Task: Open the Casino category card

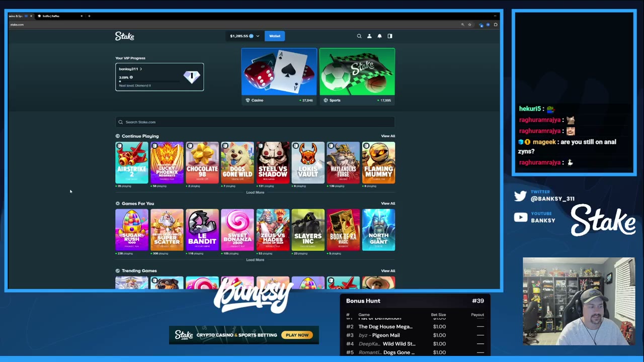Action: click(x=279, y=76)
